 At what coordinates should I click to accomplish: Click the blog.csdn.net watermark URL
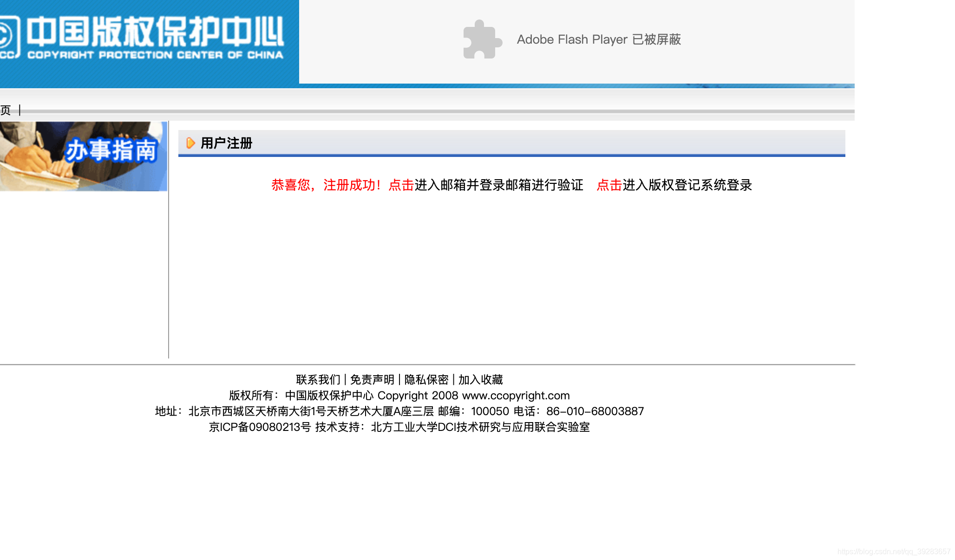tap(894, 552)
